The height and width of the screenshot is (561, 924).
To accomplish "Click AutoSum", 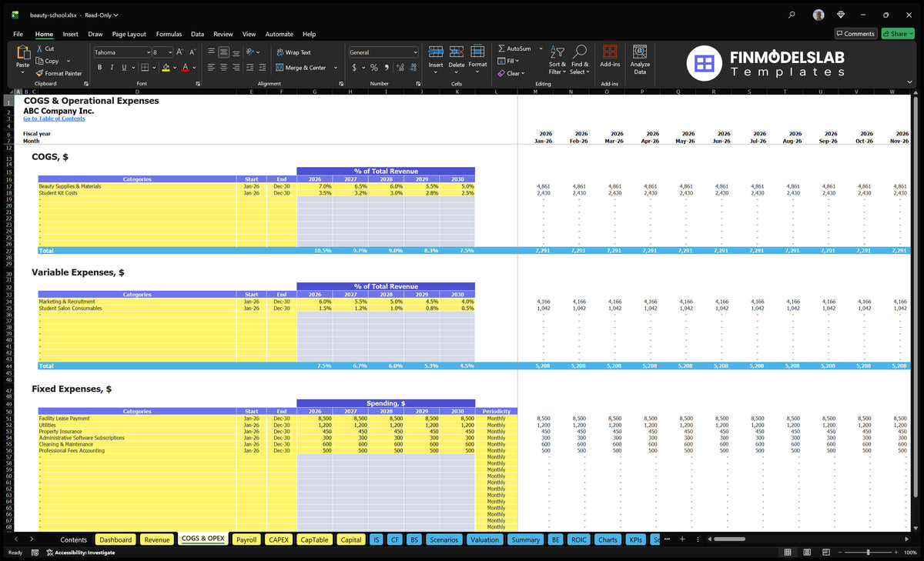I will pos(515,48).
